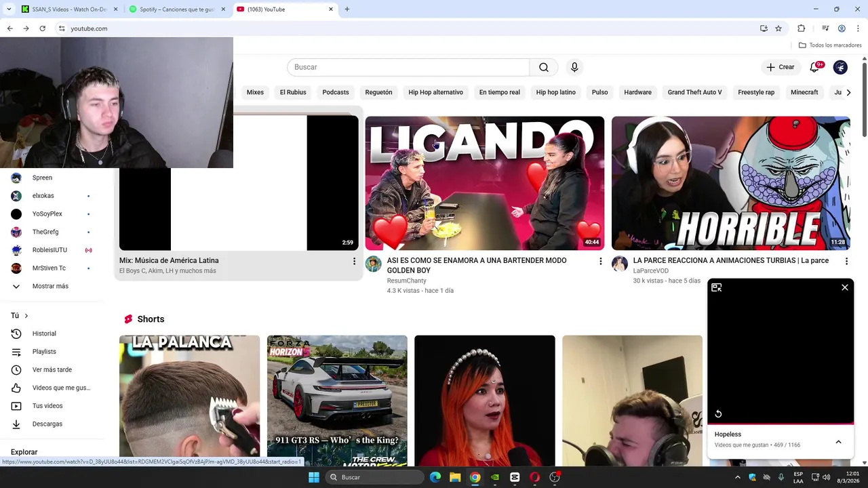Click the Crear button
This screenshot has width=868, height=488.
(x=780, y=67)
